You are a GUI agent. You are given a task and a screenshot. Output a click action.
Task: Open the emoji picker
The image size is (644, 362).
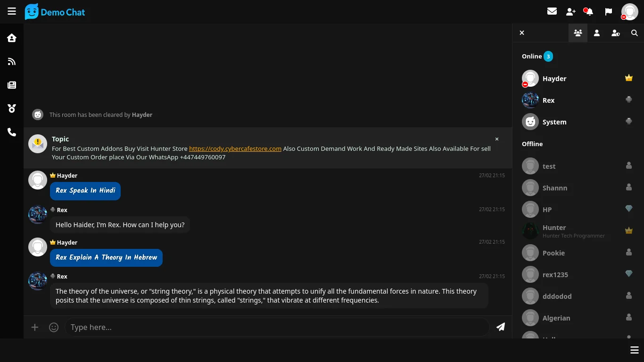coord(54,327)
